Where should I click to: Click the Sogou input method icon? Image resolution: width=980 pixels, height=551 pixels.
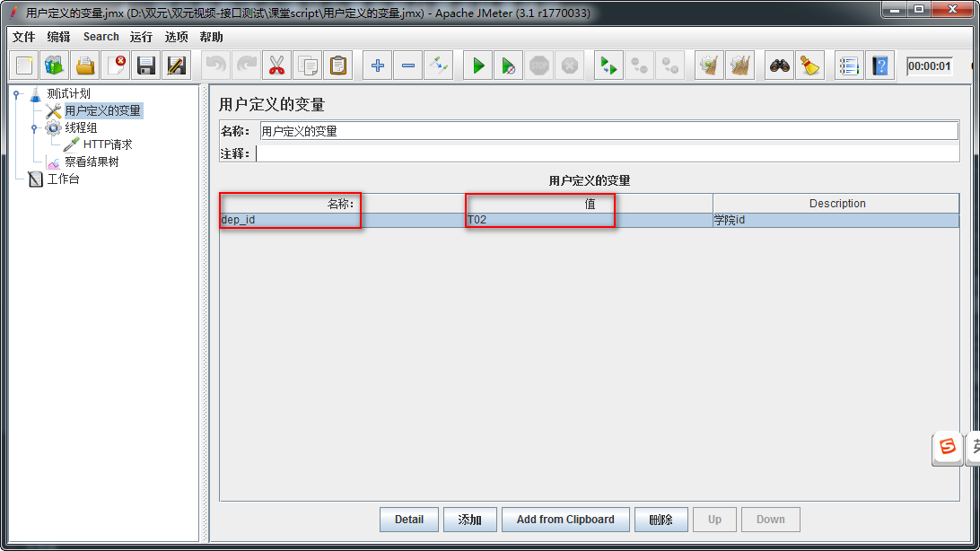(948, 447)
